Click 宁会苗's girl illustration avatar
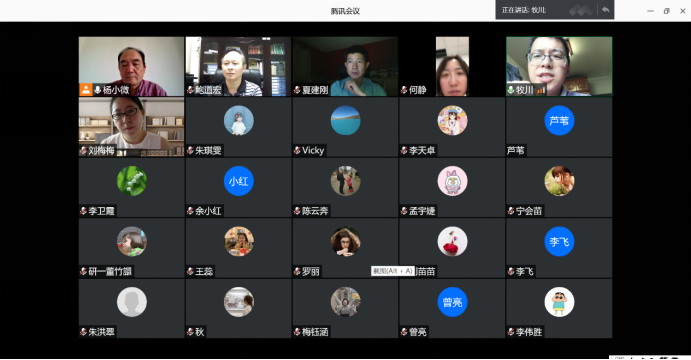 point(559,181)
